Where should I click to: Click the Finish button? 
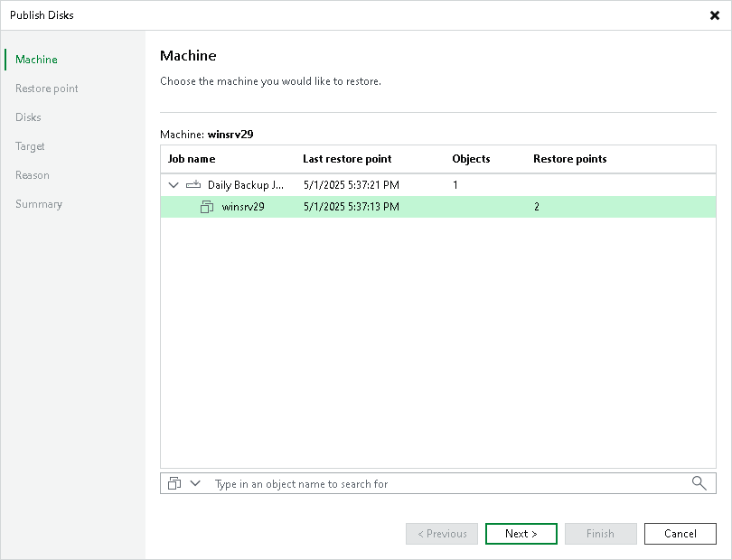click(600, 534)
